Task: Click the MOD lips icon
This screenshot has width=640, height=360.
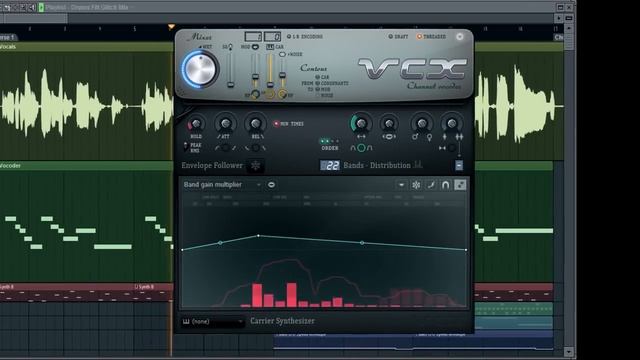Action: [x=255, y=47]
